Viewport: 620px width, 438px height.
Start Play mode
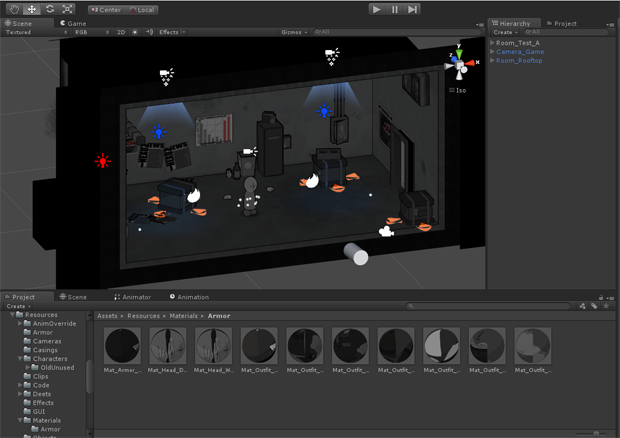pyautogui.click(x=377, y=9)
